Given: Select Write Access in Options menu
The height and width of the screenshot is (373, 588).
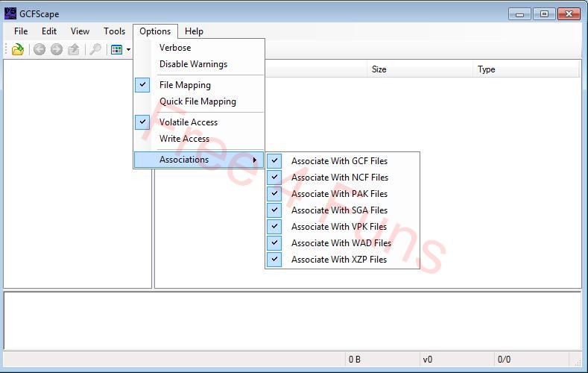Looking at the screenshot, I should point(184,139).
